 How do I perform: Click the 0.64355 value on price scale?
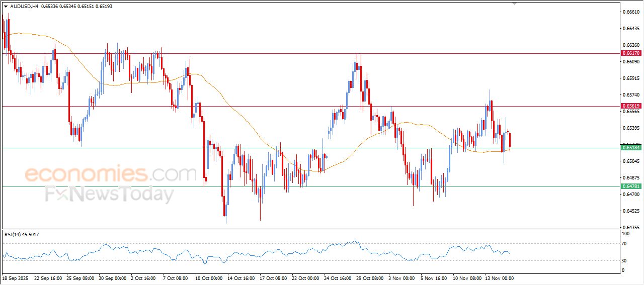[x=630, y=227]
